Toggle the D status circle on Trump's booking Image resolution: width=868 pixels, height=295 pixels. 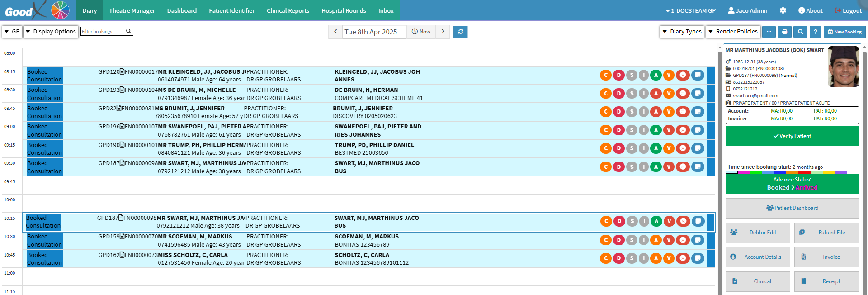click(618, 148)
